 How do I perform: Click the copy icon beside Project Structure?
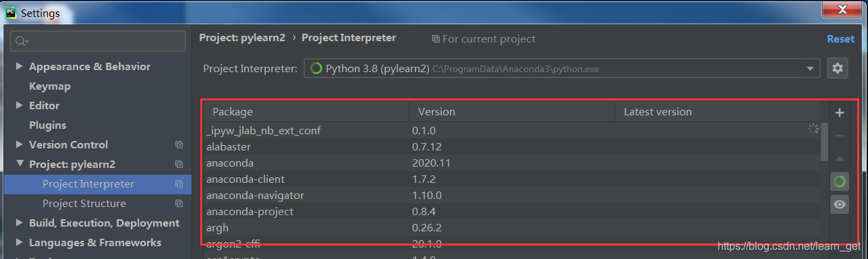pyautogui.click(x=179, y=204)
